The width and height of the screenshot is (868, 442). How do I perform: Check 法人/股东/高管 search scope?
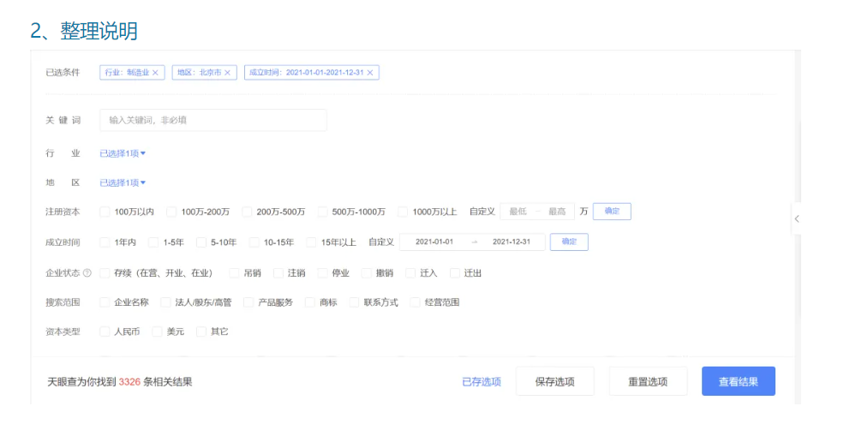pyautogui.click(x=165, y=302)
